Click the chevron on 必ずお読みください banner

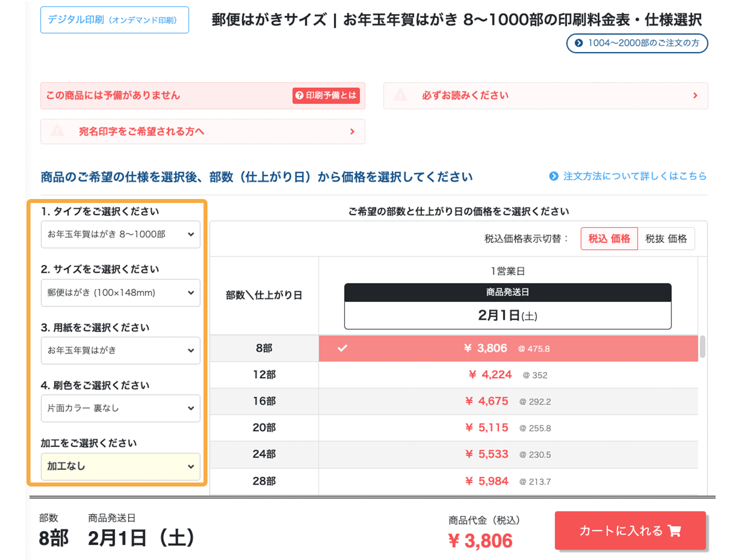point(694,95)
